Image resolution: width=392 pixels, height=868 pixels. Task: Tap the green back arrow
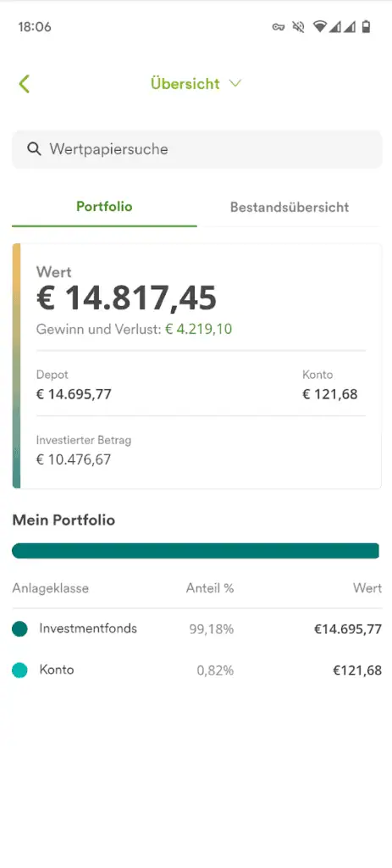click(24, 84)
